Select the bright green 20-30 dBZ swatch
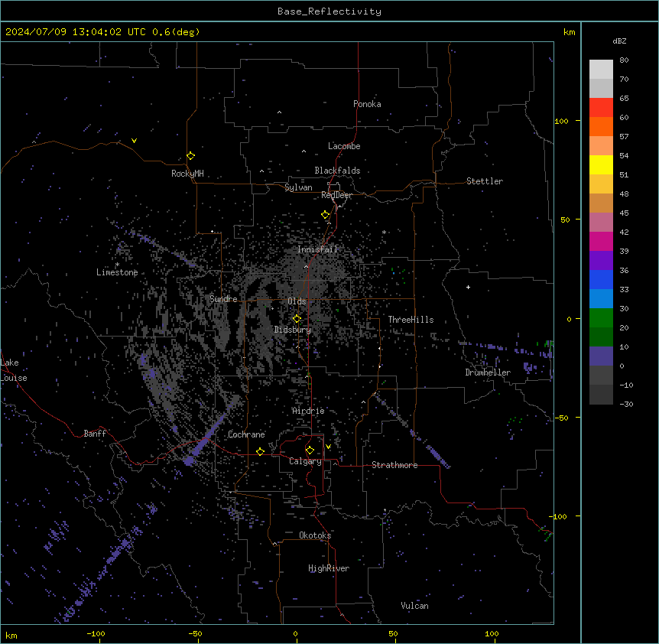 coord(601,318)
